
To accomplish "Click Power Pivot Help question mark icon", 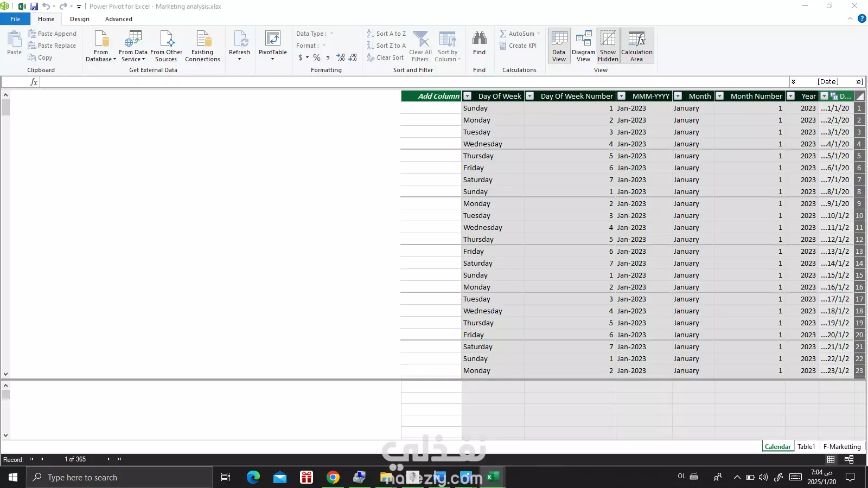I will pos(861,18).
